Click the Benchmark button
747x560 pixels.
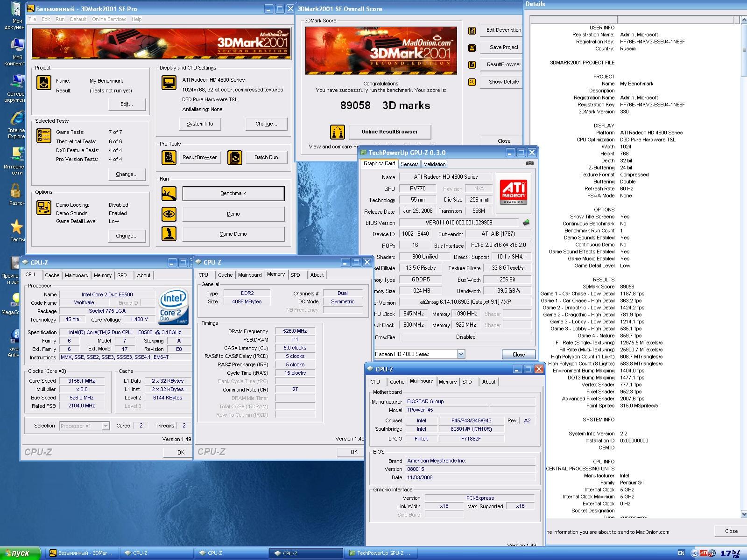(233, 193)
